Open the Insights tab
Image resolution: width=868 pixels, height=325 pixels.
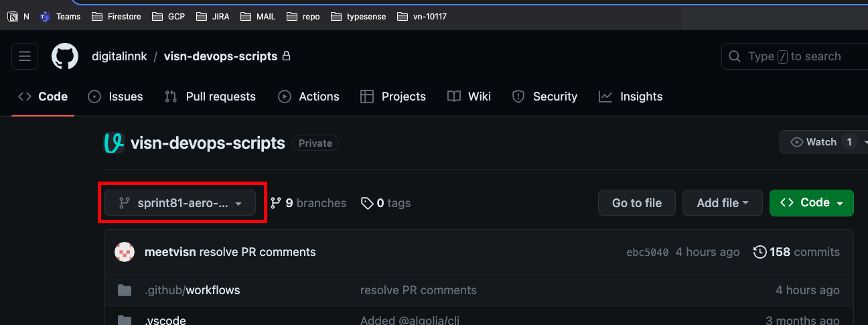pos(631,96)
